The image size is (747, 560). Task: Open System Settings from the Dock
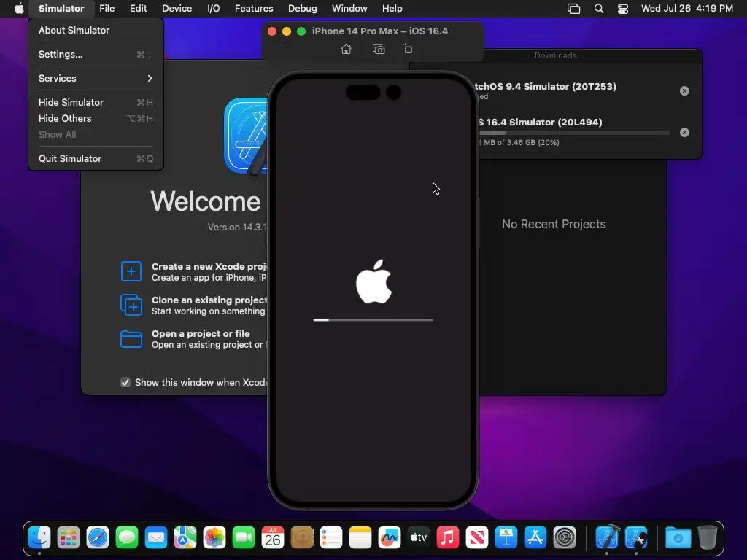coord(565,538)
